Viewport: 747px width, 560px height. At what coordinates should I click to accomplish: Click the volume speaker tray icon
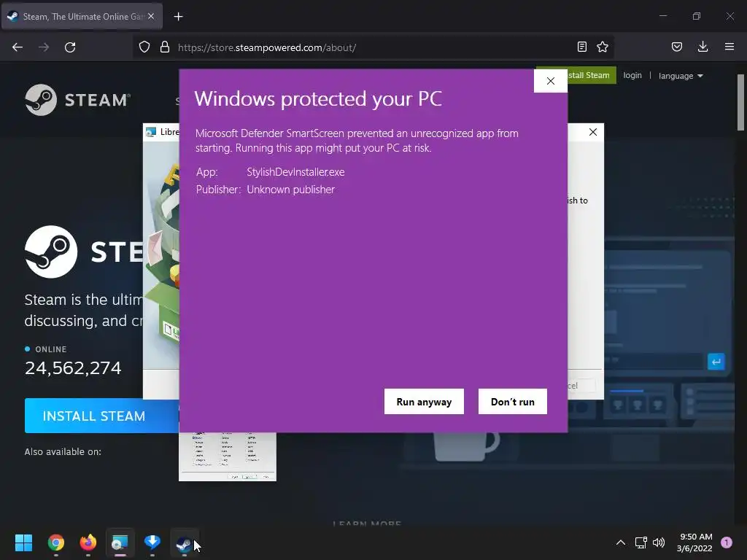click(659, 542)
